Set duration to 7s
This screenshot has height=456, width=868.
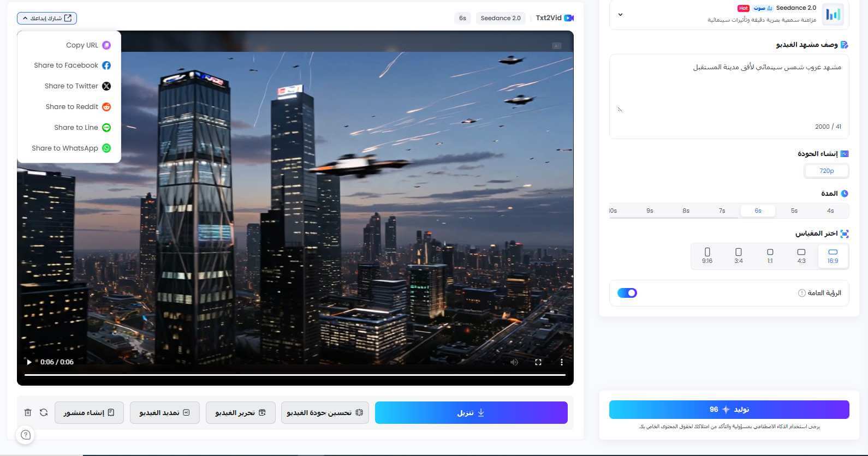coord(722,211)
